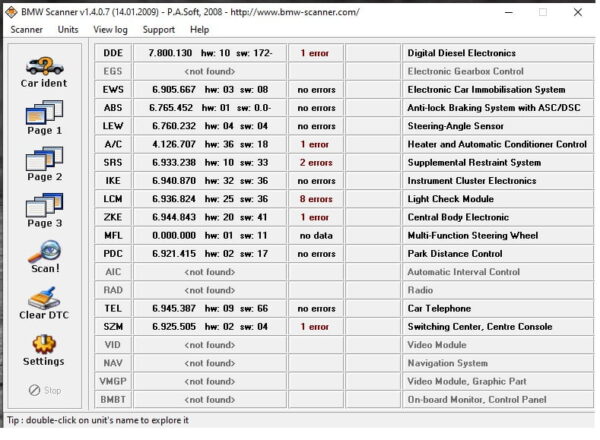
Task: Select the ZKE unit name
Action: coord(113,217)
